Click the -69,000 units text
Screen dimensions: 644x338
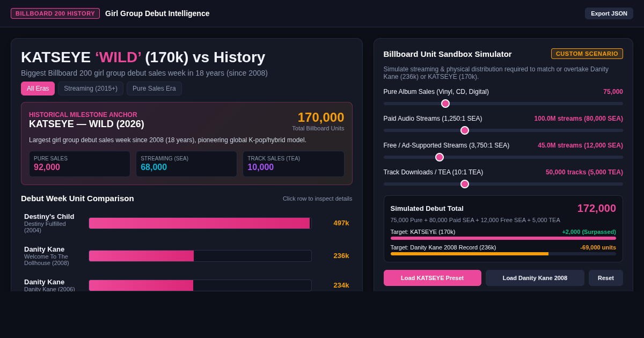598,247
